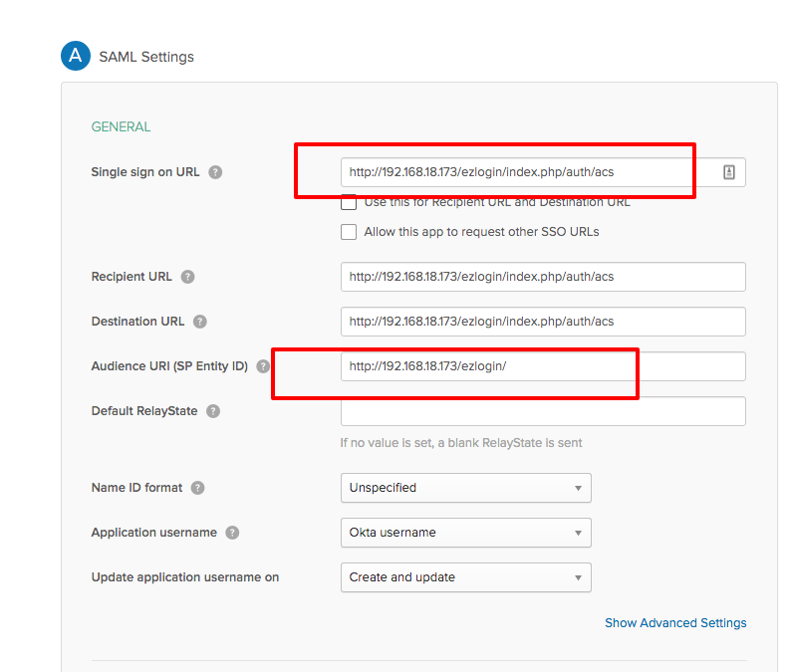Click the empty Default RelayState field
Screen dimensions: 788x672
click(543, 411)
